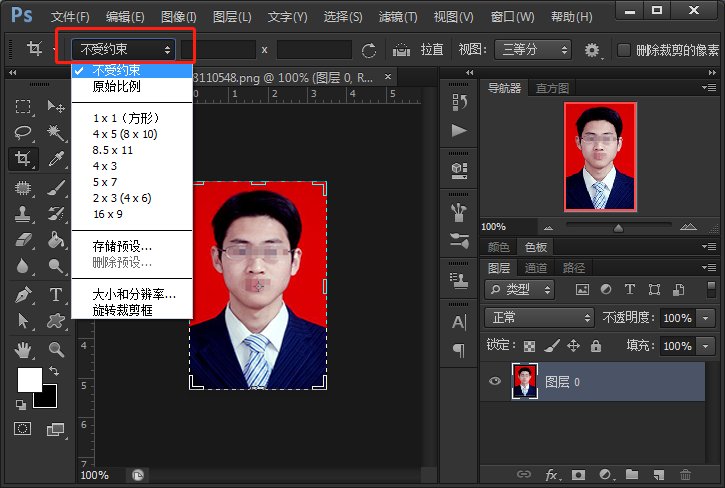Toggle Quick Mask mode
Viewport: 725px width, 488px height.
click(23, 429)
